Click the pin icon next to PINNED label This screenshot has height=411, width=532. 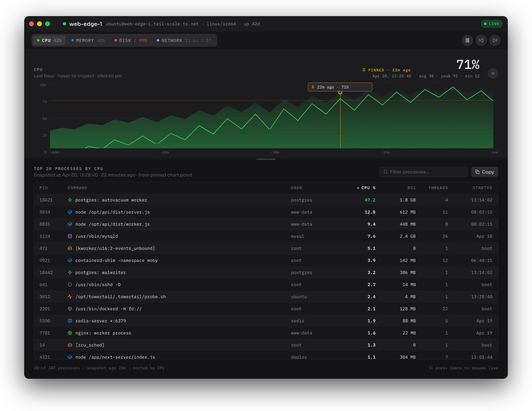pyautogui.click(x=364, y=70)
